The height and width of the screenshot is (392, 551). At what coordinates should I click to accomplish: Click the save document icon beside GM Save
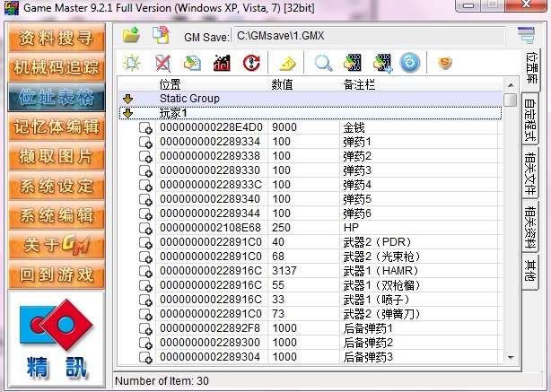[161, 36]
